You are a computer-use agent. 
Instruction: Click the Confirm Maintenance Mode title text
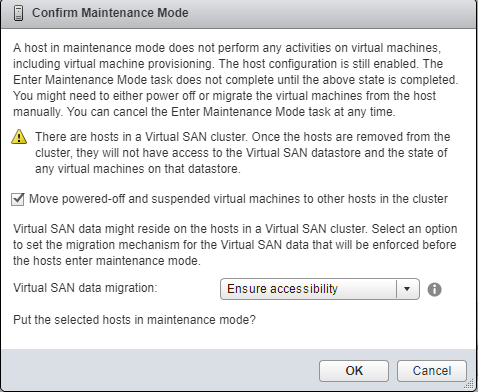click(x=110, y=13)
